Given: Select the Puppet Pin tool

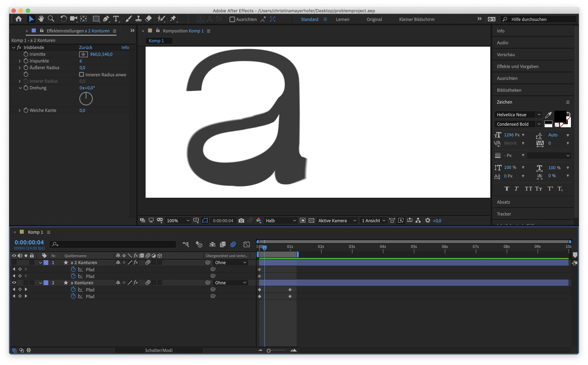Looking at the screenshot, I should coord(173,19).
